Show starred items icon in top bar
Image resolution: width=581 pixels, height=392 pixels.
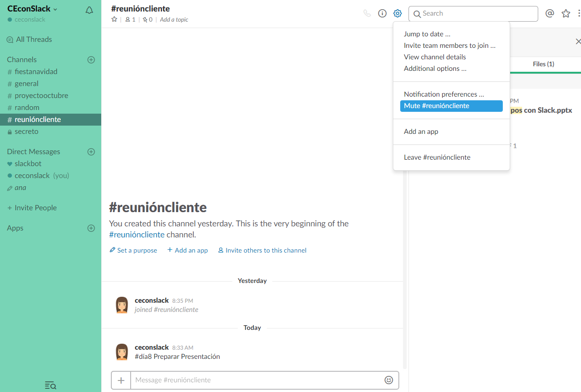click(566, 13)
